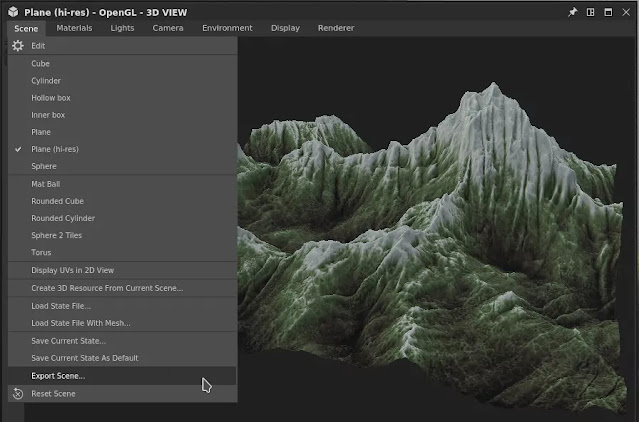639x422 pixels.
Task: Click the split-view layout icon in title bar
Action: (x=591, y=12)
